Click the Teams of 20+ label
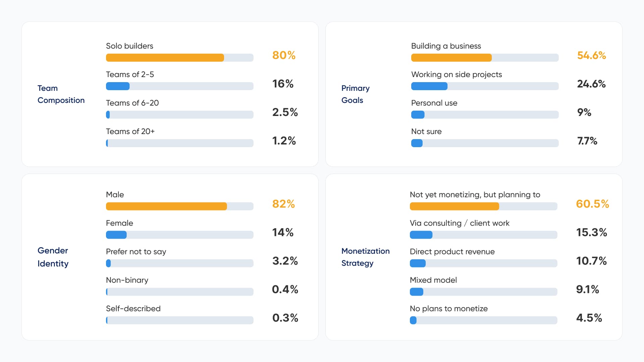The image size is (644, 362). [130, 131]
